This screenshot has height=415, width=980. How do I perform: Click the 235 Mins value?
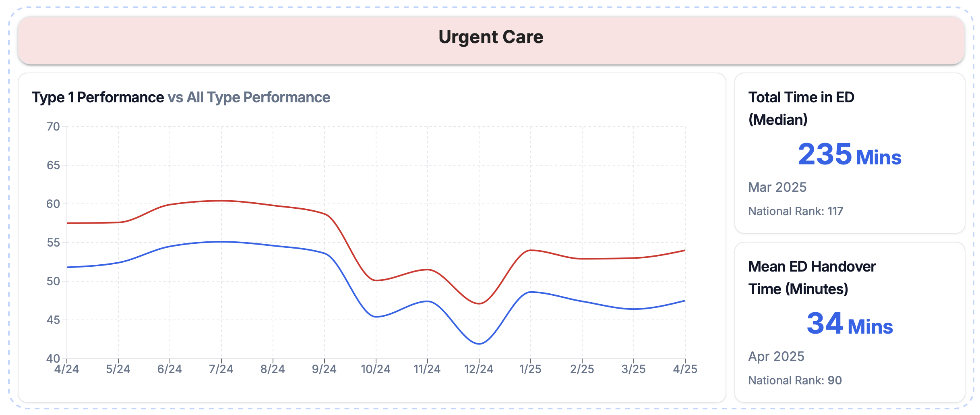(x=850, y=155)
